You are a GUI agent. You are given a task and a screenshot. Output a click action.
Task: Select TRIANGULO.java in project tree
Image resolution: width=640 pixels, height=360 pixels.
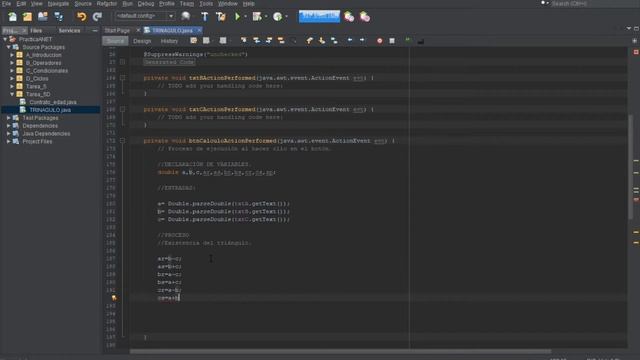50,110
